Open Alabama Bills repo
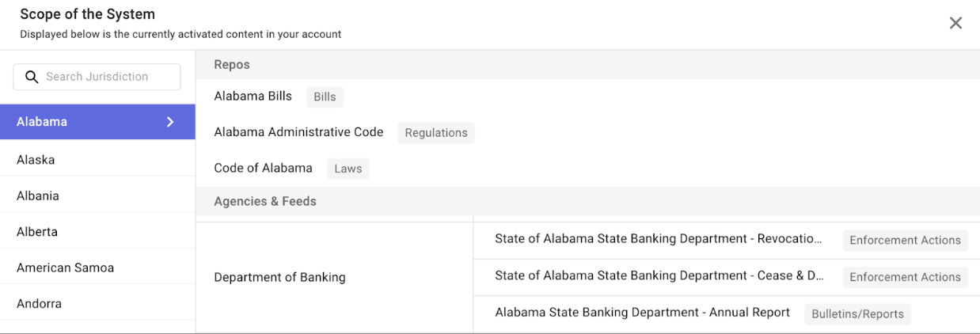Viewport: 980px width, 334px height. coord(253,96)
